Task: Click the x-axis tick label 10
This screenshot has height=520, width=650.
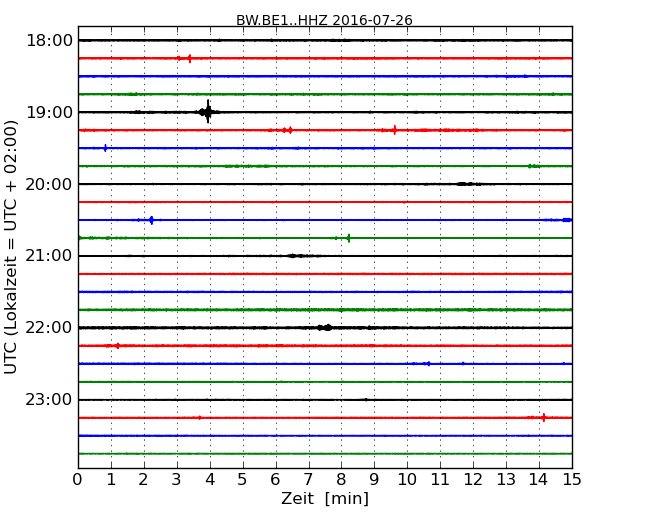Action: [x=407, y=479]
